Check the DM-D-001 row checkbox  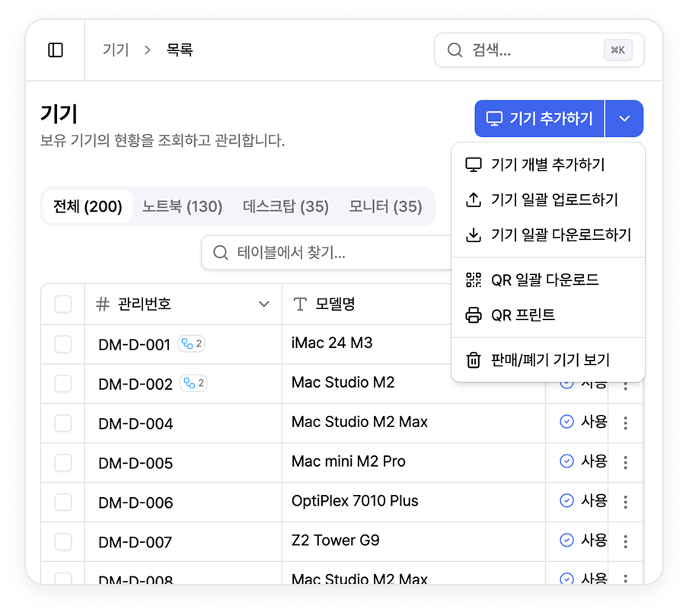tap(63, 344)
